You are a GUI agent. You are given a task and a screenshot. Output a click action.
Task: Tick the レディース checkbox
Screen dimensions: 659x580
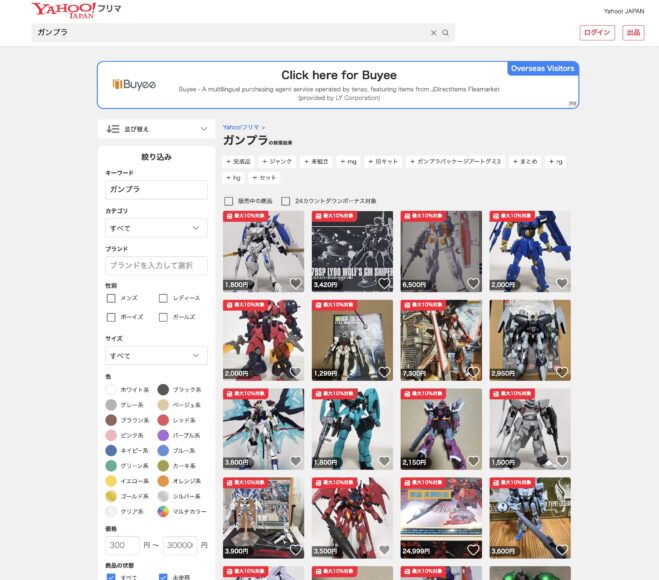(163, 298)
